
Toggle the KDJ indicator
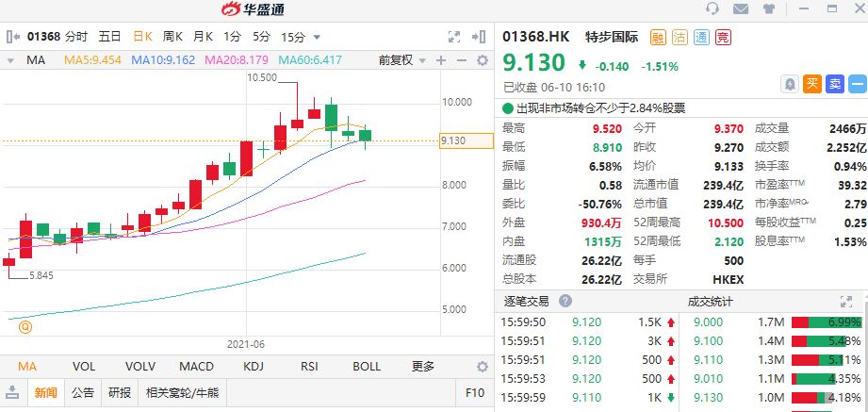[254, 367]
